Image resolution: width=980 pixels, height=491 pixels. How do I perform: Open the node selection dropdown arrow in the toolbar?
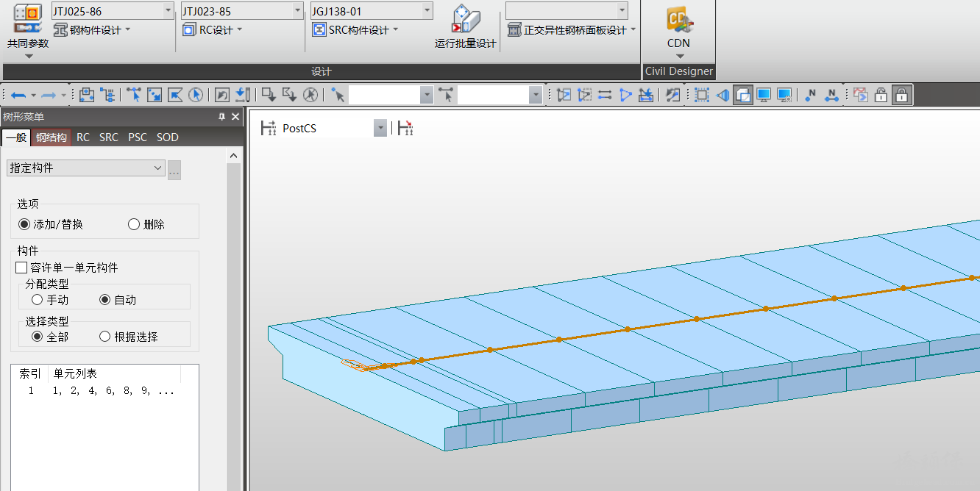tap(427, 95)
